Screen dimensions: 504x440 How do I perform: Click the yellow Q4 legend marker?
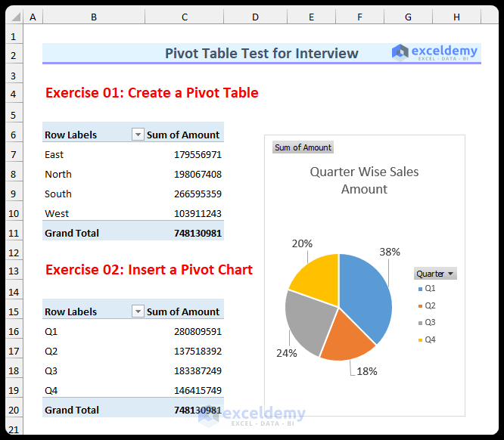(420, 340)
